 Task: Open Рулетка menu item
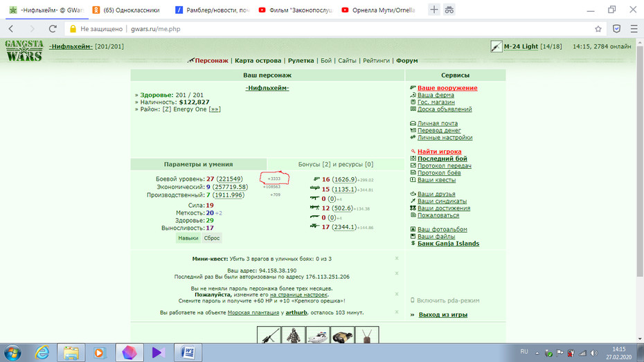point(301,60)
